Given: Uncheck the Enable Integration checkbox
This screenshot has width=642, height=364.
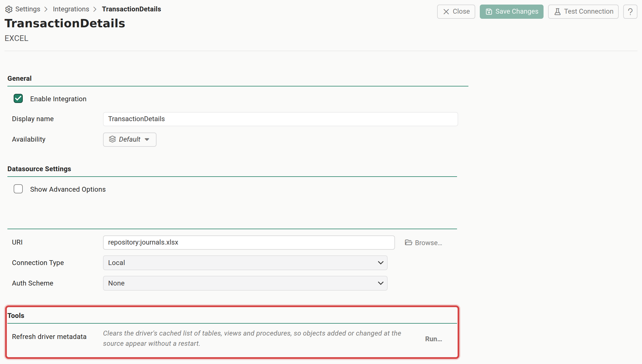Looking at the screenshot, I should click(18, 99).
